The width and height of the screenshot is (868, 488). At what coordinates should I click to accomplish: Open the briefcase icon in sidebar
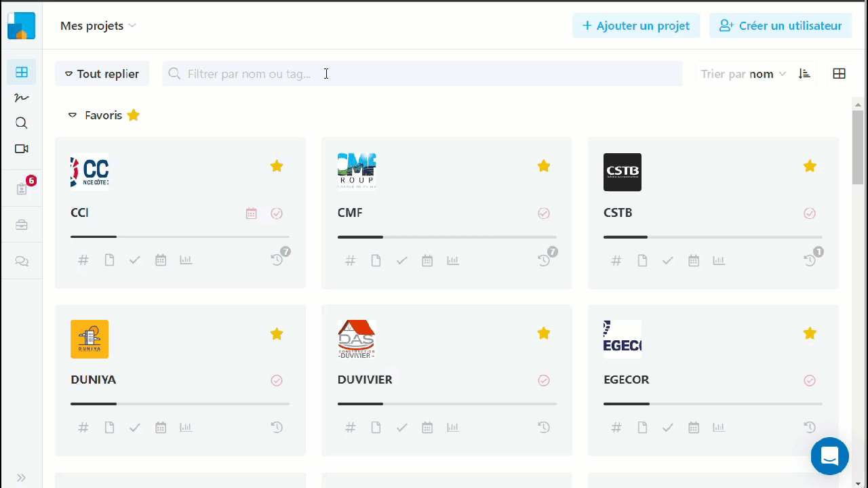pos(22,225)
